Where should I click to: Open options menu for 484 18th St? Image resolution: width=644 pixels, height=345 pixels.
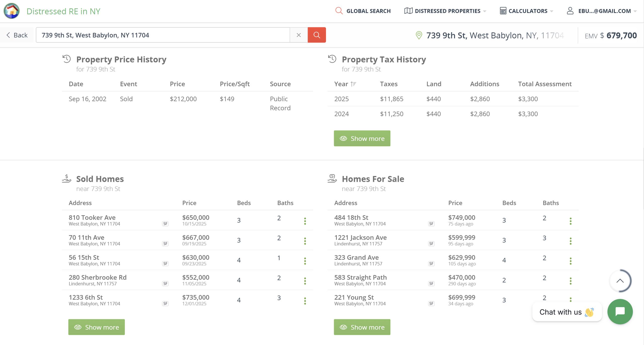[x=570, y=221]
